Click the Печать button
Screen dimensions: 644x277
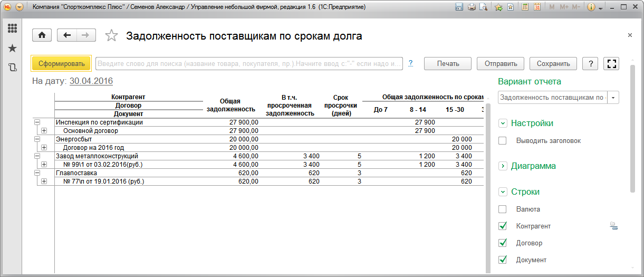[448, 63]
